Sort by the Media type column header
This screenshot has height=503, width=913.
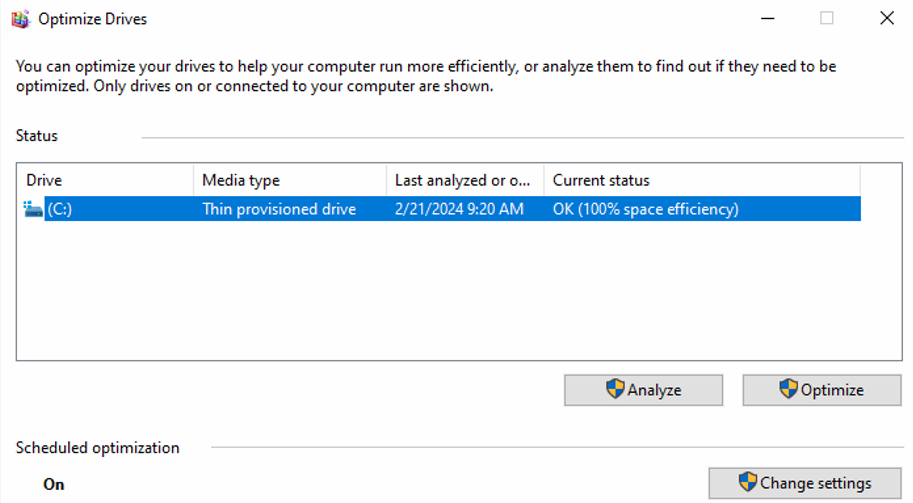pyautogui.click(x=290, y=180)
